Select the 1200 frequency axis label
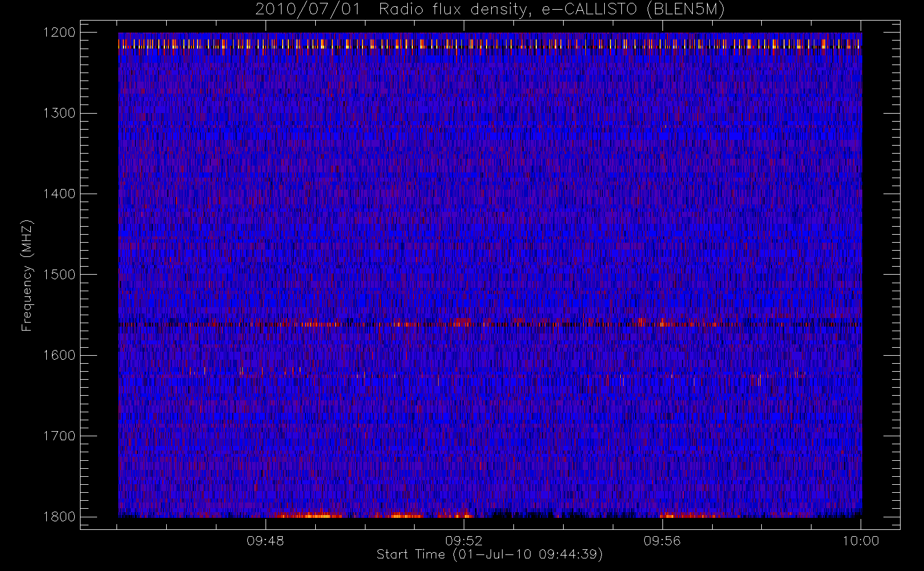 (59, 33)
